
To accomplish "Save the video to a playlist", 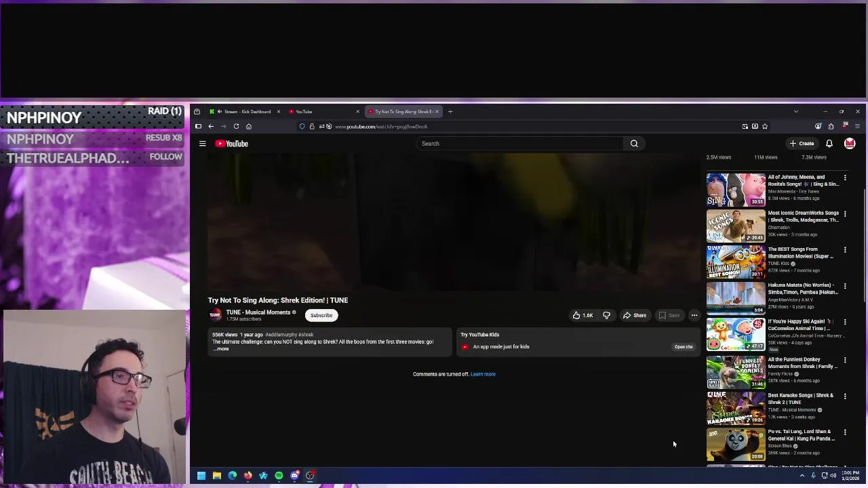I will tap(669, 315).
